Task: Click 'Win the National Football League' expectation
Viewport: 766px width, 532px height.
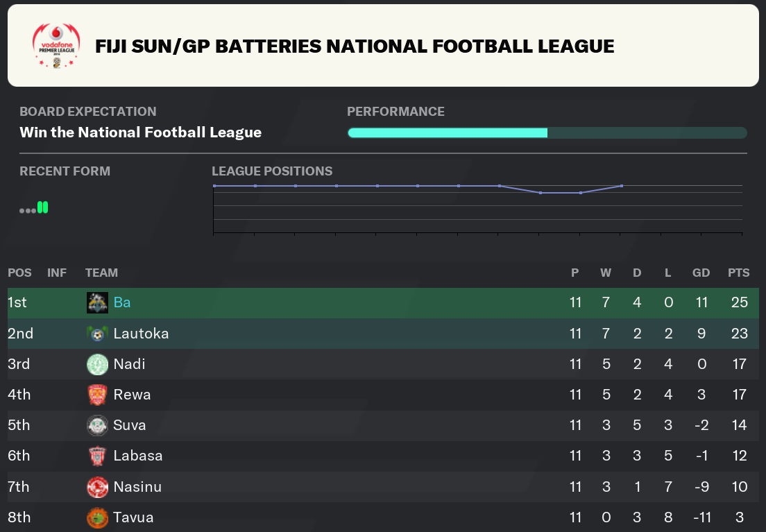Action: [x=141, y=132]
